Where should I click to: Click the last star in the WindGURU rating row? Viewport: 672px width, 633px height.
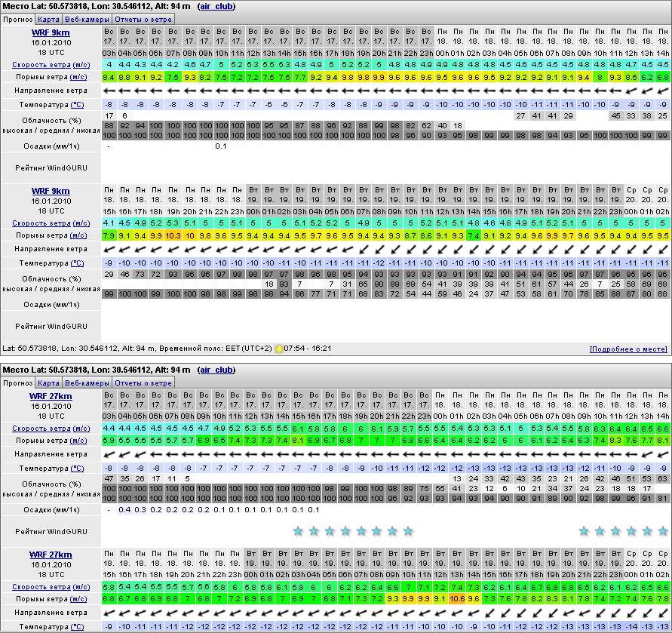pos(662,531)
